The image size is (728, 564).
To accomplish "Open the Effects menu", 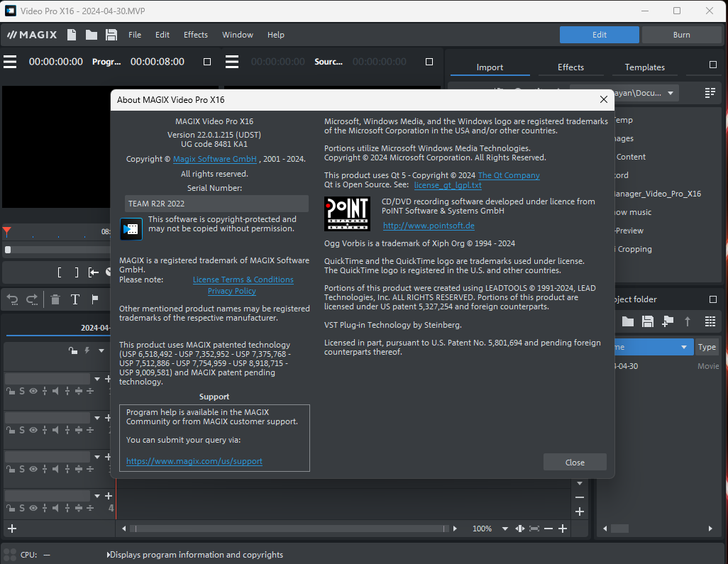I will pyautogui.click(x=196, y=35).
